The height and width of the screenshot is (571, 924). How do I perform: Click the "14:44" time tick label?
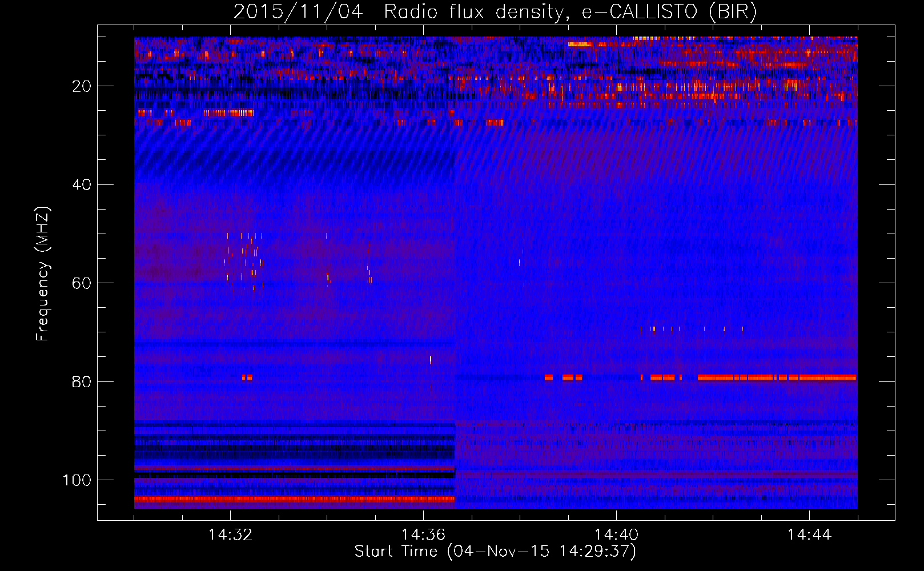(809, 534)
